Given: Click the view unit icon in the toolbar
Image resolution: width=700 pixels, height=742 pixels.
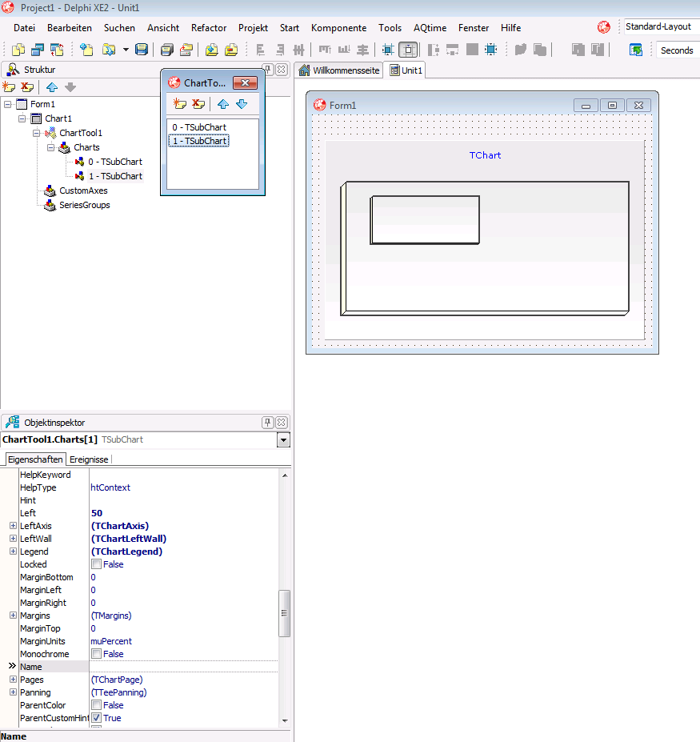Looking at the screenshot, I should pos(18,50).
